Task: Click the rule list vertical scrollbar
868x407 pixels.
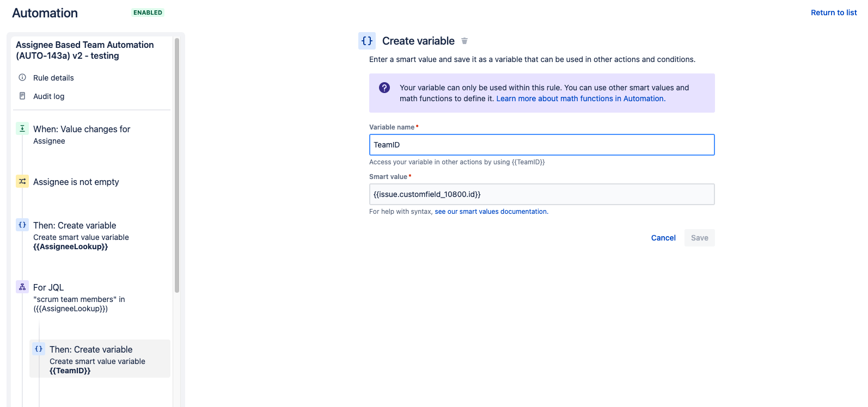Action: click(x=177, y=165)
